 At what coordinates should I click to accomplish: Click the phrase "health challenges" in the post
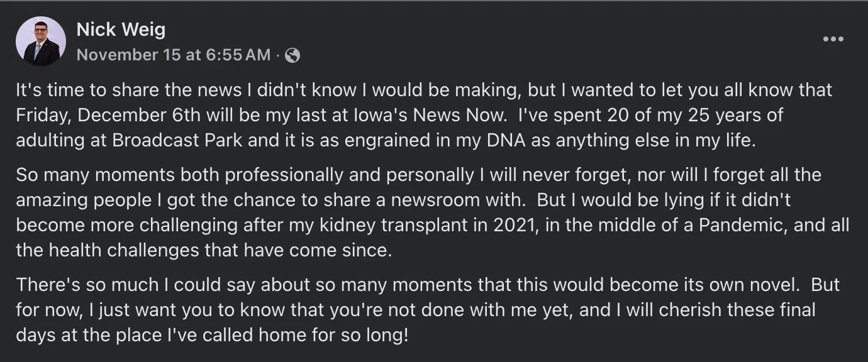pyautogui.click(x=114, y=249)
